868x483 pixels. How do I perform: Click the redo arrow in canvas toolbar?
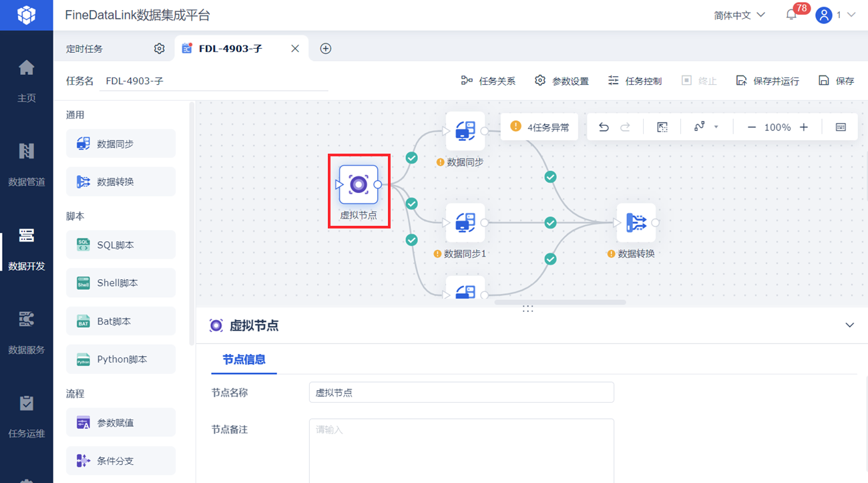[625, 127]
